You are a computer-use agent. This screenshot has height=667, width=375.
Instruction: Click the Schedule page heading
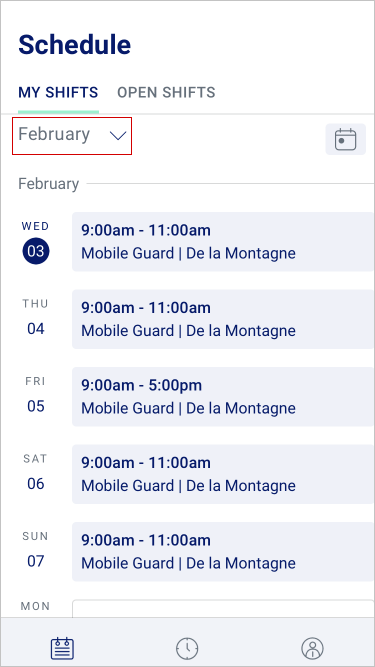coord(74,45)
